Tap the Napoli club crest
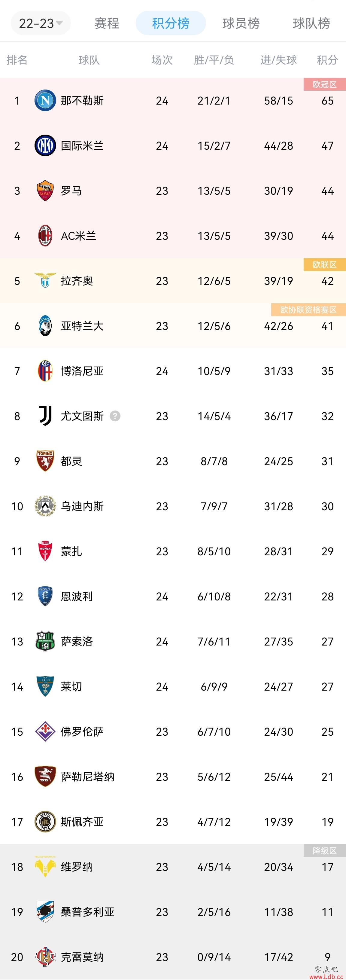The height and width of the screenshot is (980, 346). (45, 100)
